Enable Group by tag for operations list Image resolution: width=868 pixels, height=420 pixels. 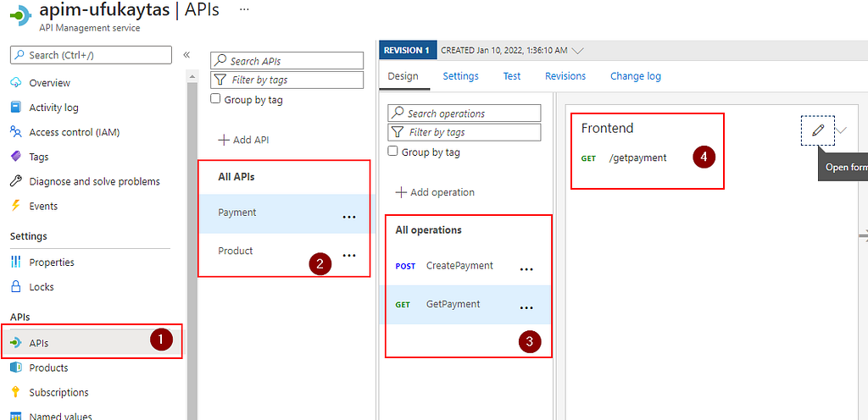coord(393,152)
